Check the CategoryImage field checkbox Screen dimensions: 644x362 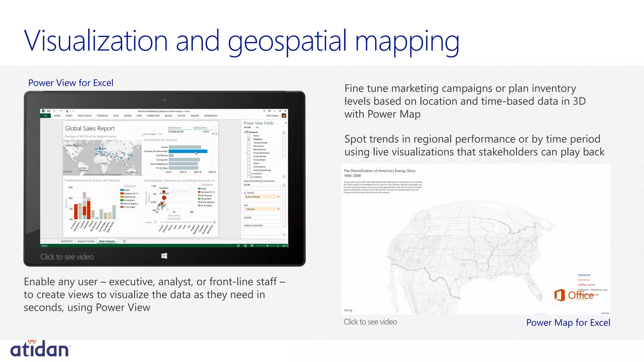coord(249,143)
